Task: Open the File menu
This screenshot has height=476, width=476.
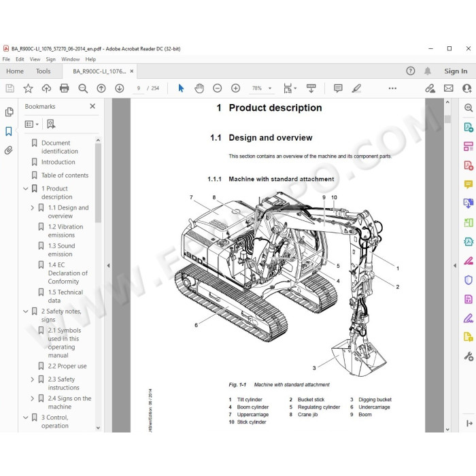Action: click(x=6, y=59)
